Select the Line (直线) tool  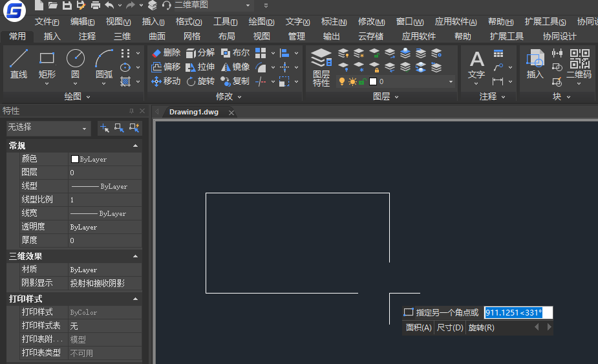18,64
